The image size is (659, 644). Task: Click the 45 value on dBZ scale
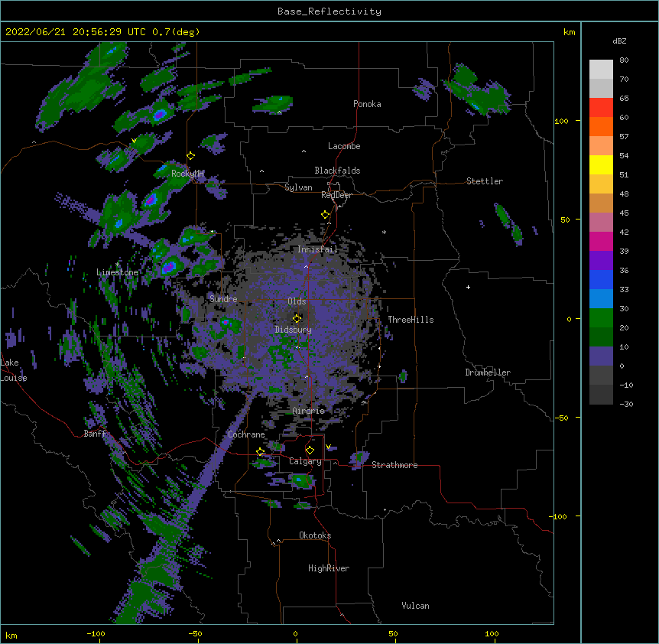coord(624,213)
